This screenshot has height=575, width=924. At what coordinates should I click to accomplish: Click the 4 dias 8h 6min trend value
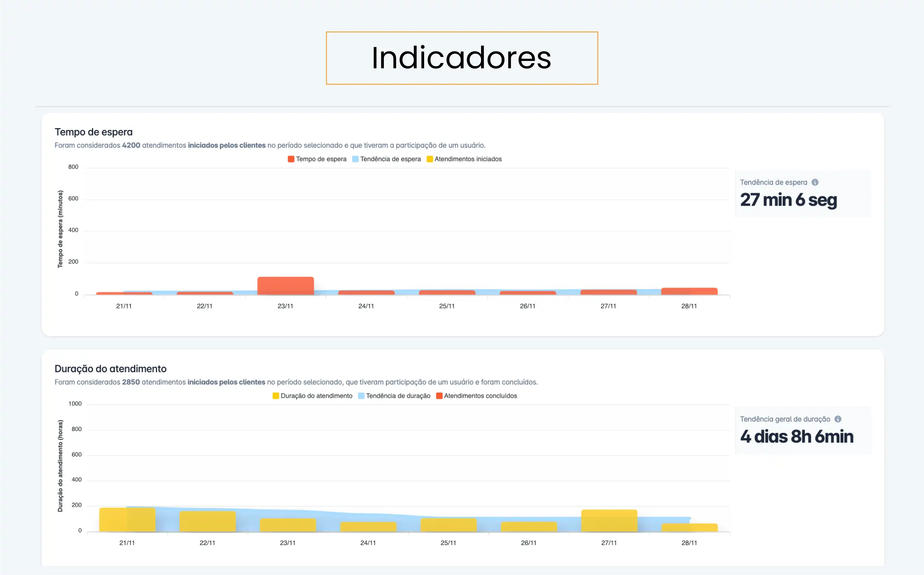coord(796,437)
